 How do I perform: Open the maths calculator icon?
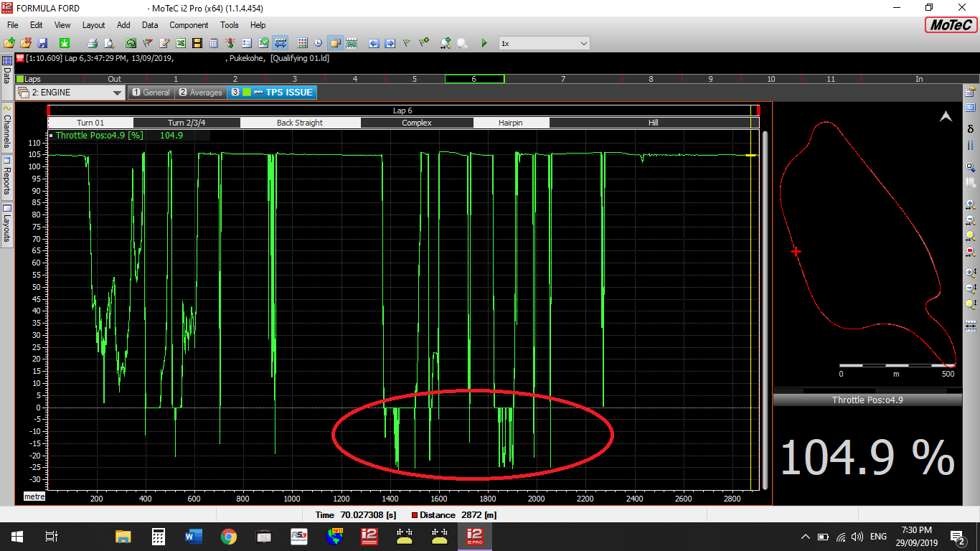click(x=214, y=43)
